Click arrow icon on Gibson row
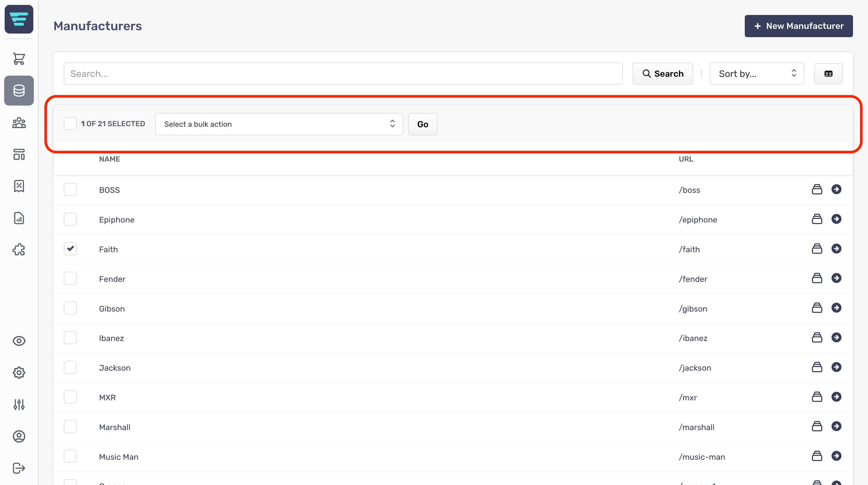Viewport: 868px width, 485px height. (x=836, y=308)
